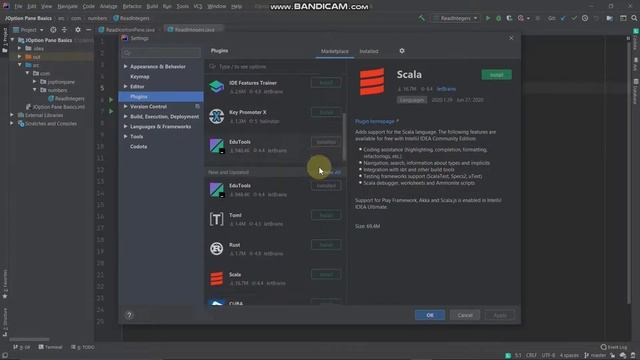Screen dimensions: 640x360
Task: Click the Event Log status bar icon
Action: (x=613, y=347)
